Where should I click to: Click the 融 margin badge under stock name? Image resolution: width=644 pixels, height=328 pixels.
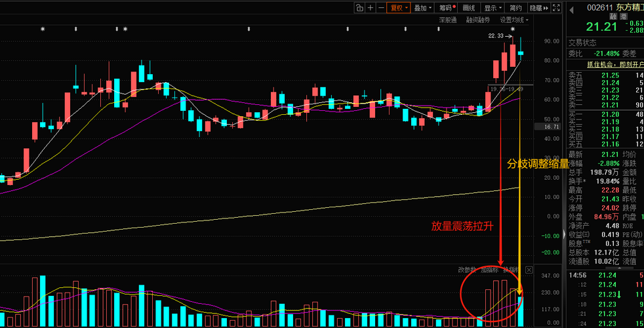[613, 16]
